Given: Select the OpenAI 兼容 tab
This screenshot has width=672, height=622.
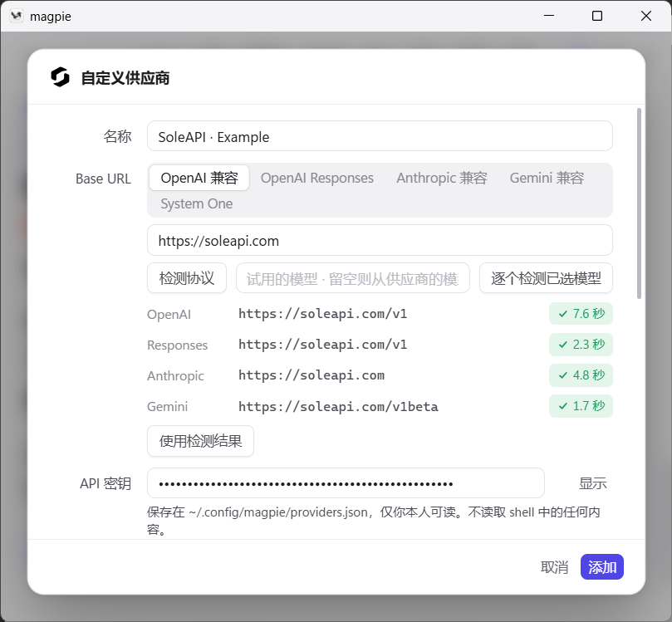Looking at the screenshot, I should 199,178.
